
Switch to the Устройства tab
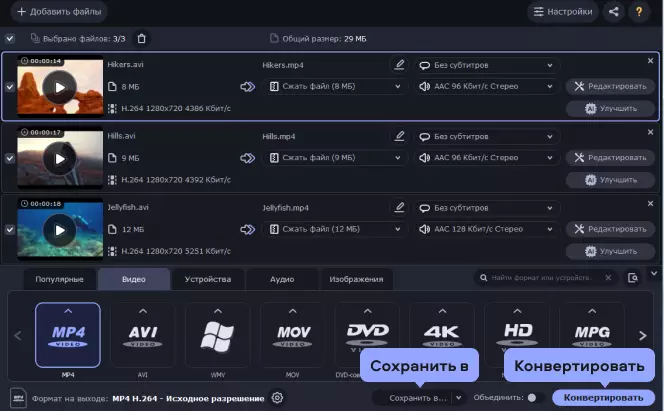208,279
